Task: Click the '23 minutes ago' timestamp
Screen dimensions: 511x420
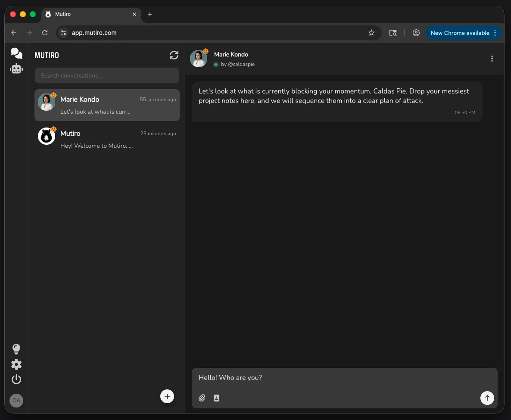Action: tap(158, 134)
